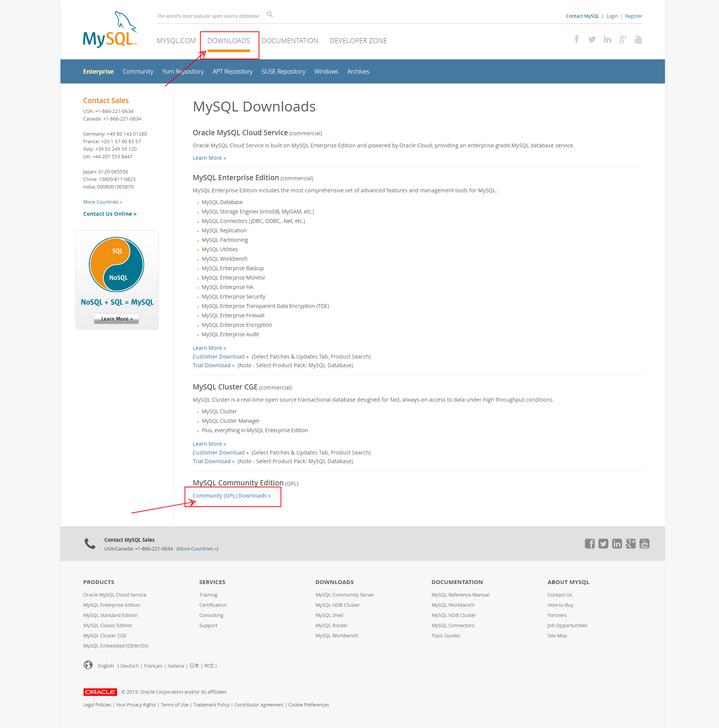Click Contact Us Online link
The width and height of the screenshot is (719, 728).
click(x=110, y=214)
